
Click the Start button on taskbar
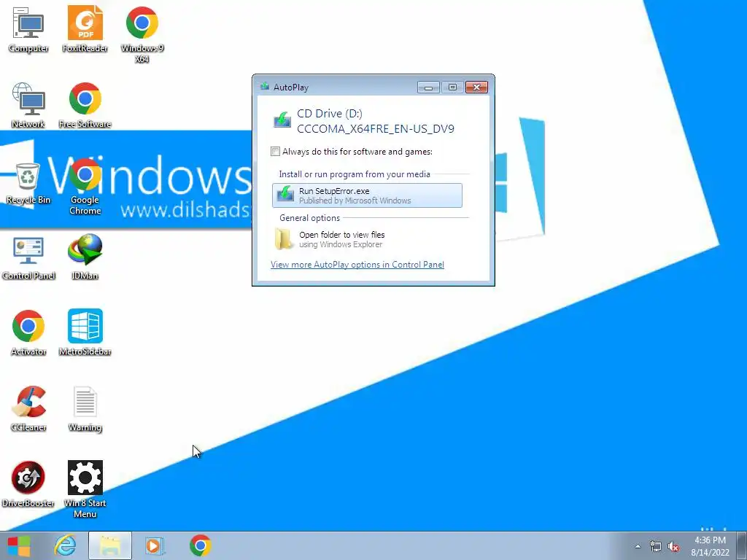click(19, 545)
